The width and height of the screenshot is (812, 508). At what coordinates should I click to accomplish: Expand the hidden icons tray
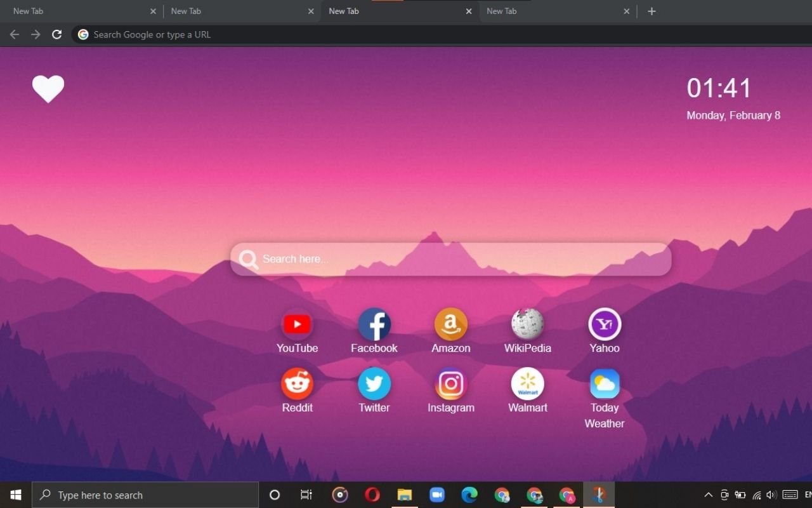(708, 495)
